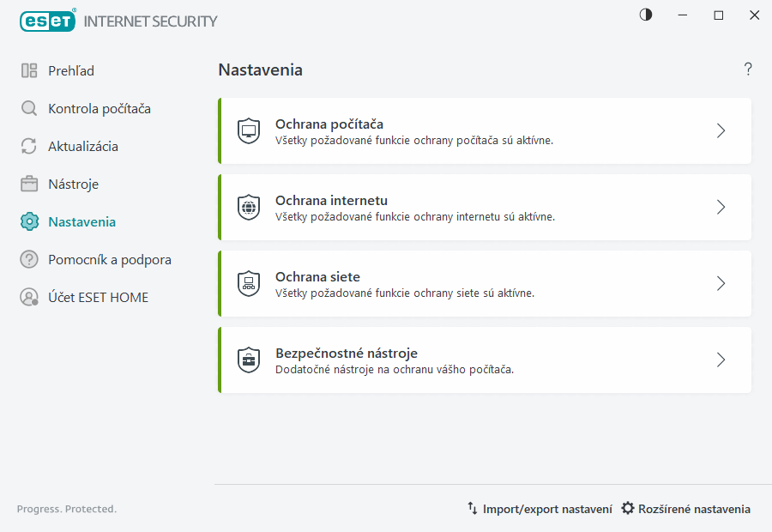Click the network shield icon for Ochrana siete

[249, 283]
